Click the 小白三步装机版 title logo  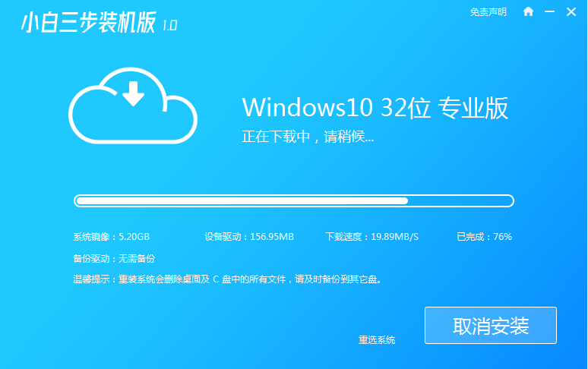tap(88, 22)
